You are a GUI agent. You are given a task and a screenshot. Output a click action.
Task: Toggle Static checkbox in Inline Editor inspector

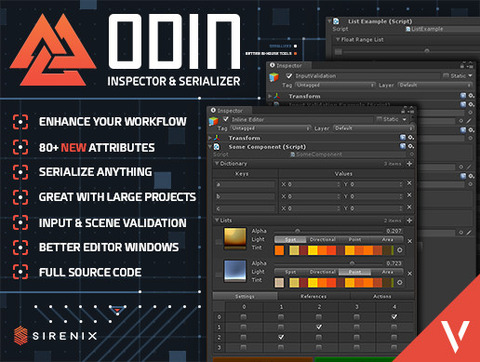pos(379,119)
